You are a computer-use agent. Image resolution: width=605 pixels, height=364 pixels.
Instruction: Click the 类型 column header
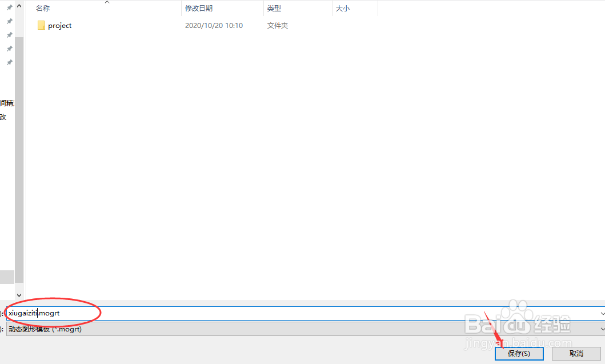click(x=274, y=8)
